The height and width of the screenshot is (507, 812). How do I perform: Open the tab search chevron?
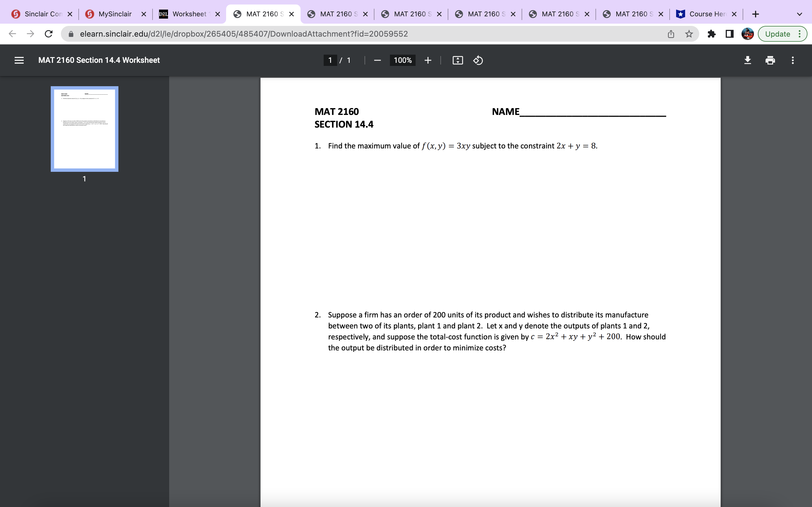click(x=800, y=14)
